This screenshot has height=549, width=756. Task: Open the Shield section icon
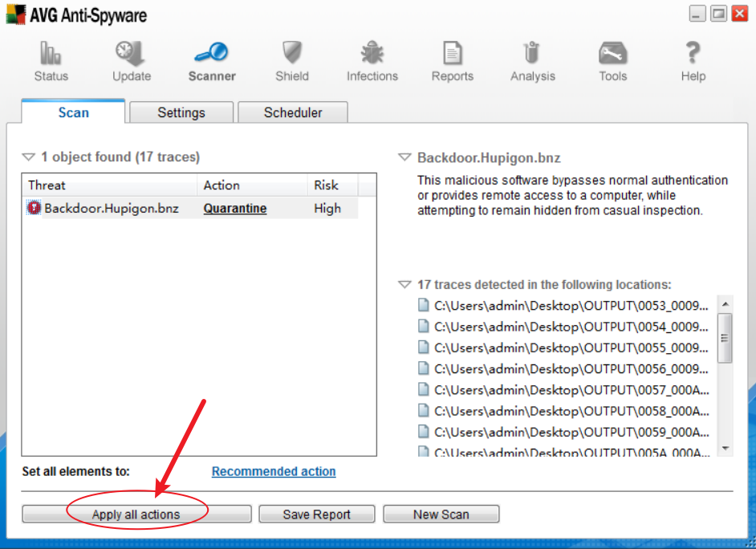tap(291, 52)
